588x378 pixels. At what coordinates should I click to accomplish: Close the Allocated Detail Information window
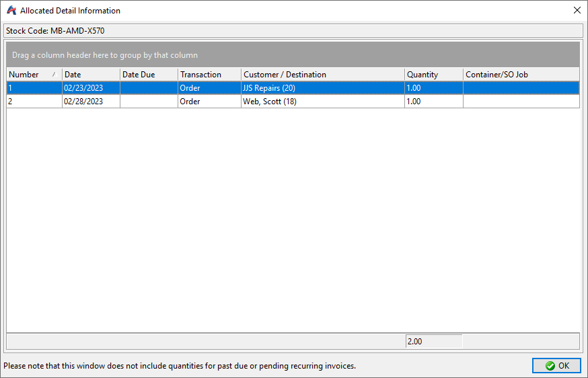pyautogui.click(x=577, y=10)
